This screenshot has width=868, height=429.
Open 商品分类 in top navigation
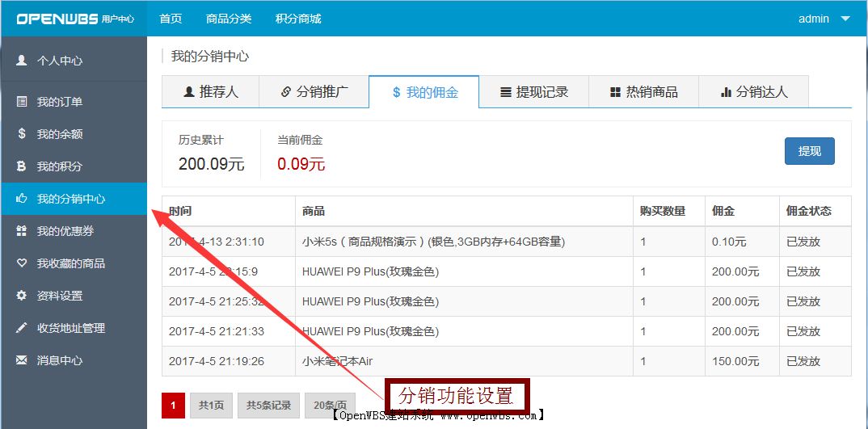(x=229, y=19)
